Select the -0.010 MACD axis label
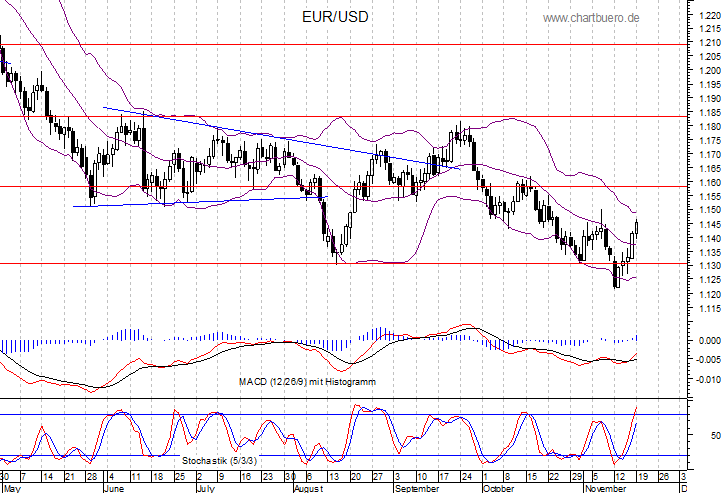The image size is (723, 493). [x=703, y=380]
